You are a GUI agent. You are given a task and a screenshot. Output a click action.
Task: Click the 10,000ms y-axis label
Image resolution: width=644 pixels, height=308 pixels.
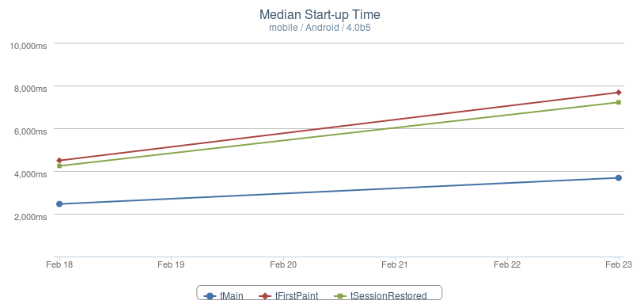[28, 46]
